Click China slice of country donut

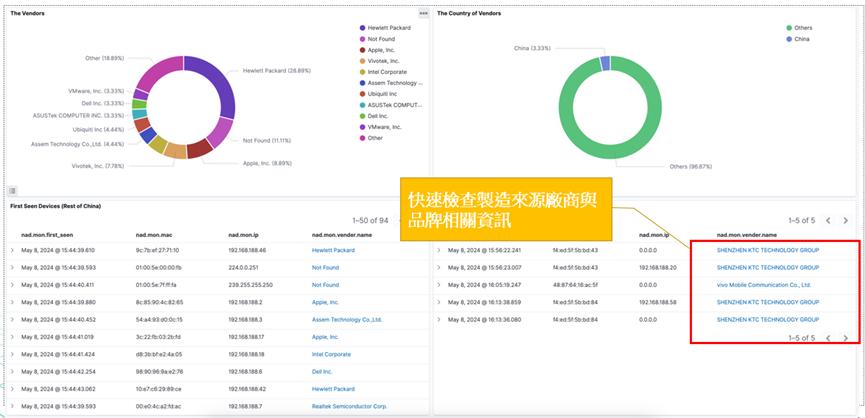[605, 63]
